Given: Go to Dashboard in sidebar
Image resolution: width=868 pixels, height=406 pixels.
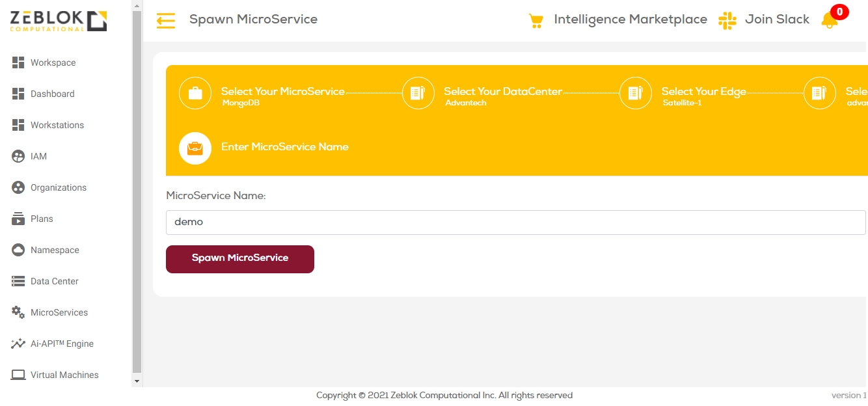Looking at the screenshot, I should pyautogui.click(x=52, y=94).
